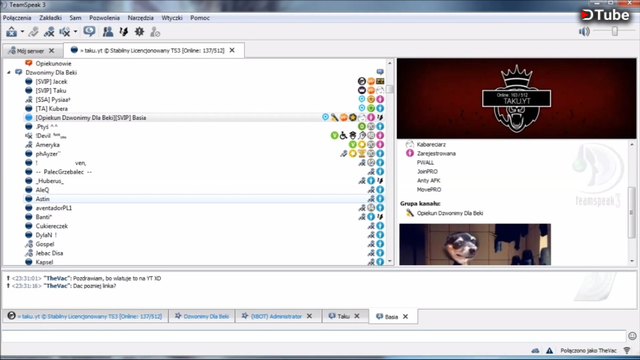Click the TAKU.YT server banner
This screenshot has width=640, height=360.
(516, 98)
